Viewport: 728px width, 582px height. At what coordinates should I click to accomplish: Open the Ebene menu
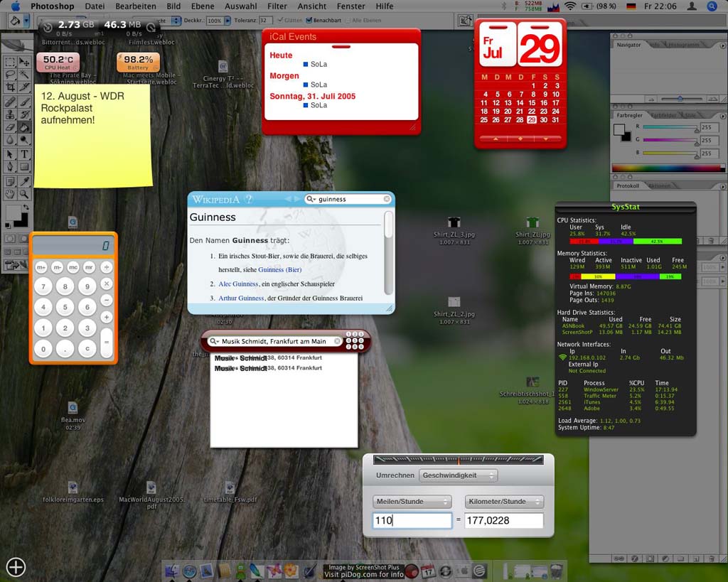203,6
